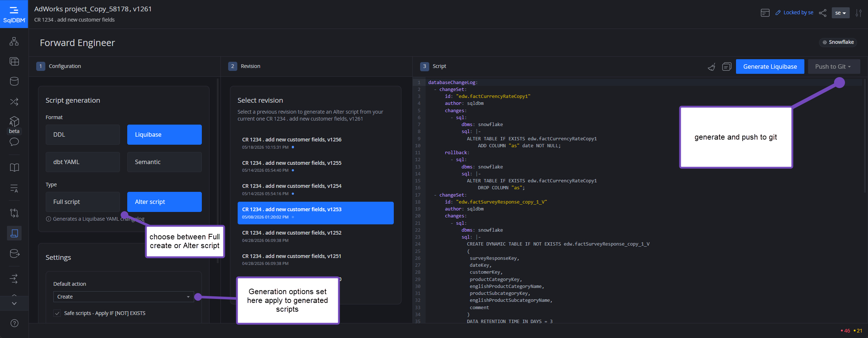Open the sidebar arrows-right sync icon
This screenshot has width=868, height=338.
[14, 279]
